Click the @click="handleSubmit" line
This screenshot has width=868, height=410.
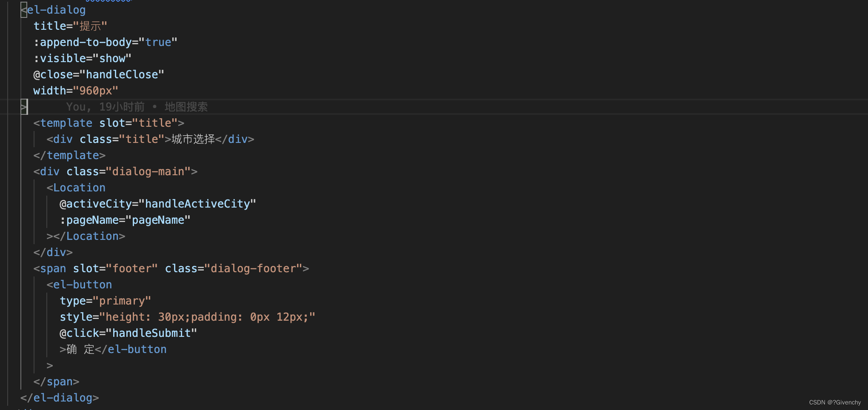[x=128, y=333]
